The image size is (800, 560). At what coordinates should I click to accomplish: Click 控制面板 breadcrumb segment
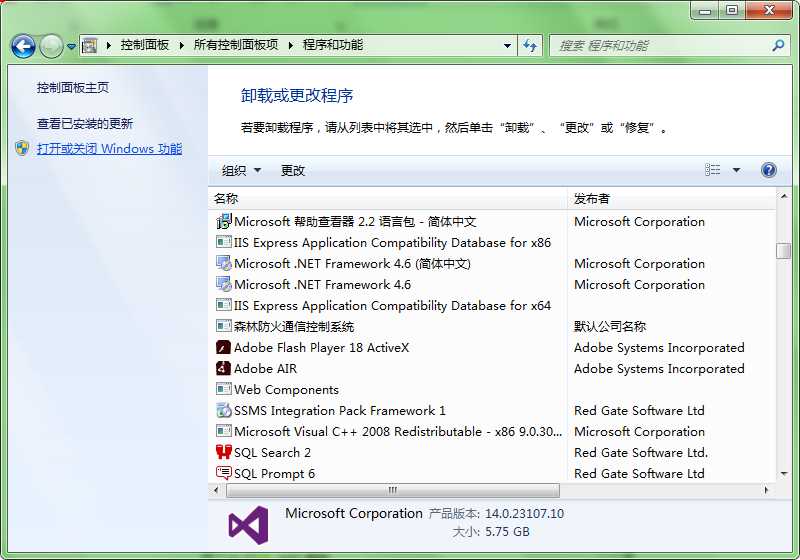[144, 45]
